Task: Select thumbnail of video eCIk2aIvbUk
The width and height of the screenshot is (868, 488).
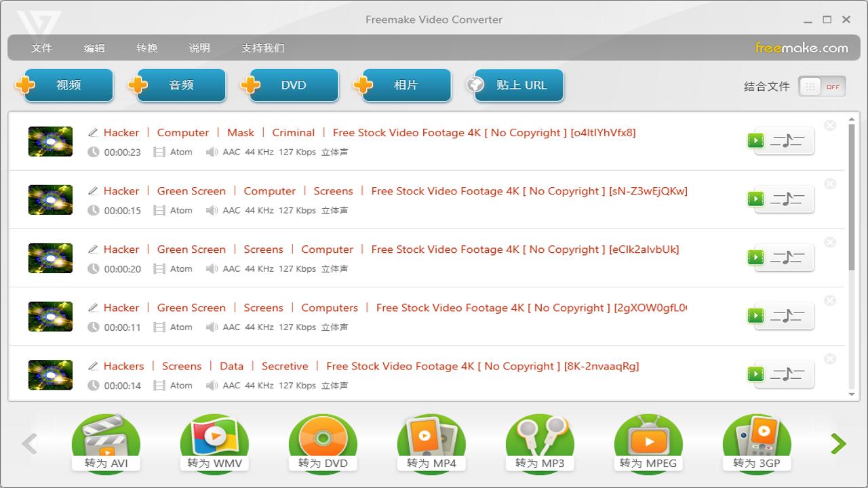Action: pyautogui.click(x=50, y=258)
